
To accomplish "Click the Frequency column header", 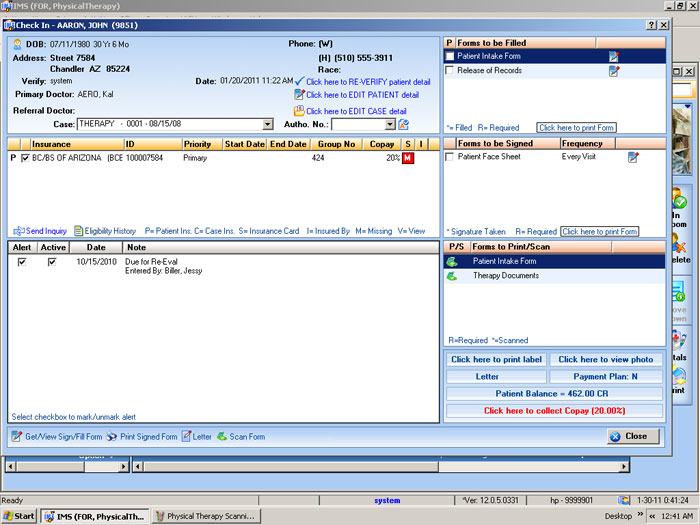I will coord(588,143).
